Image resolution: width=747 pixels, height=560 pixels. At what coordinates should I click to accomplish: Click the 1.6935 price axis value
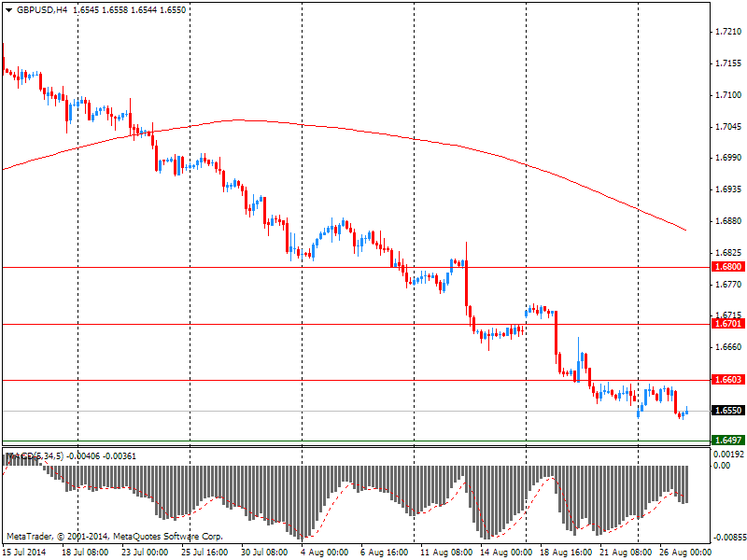729,189
